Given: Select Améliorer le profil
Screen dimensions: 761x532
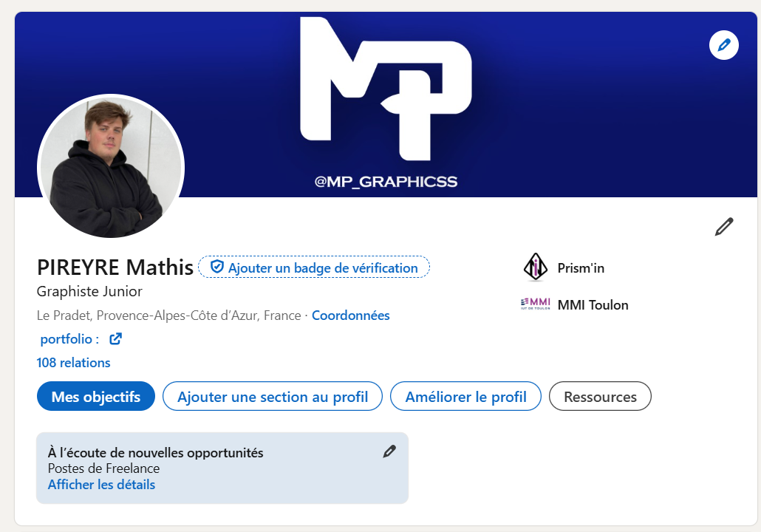Looking at the screenshot, I should click(x=465, y=396).
